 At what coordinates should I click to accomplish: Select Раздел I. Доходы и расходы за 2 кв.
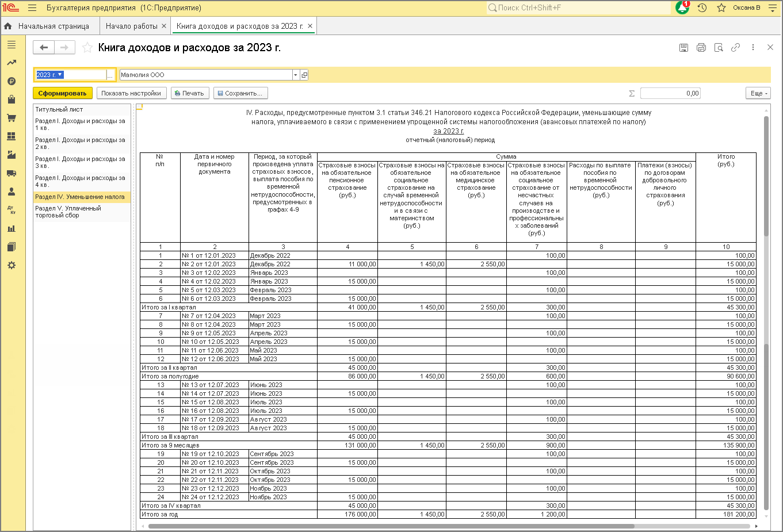click(82, 143)
